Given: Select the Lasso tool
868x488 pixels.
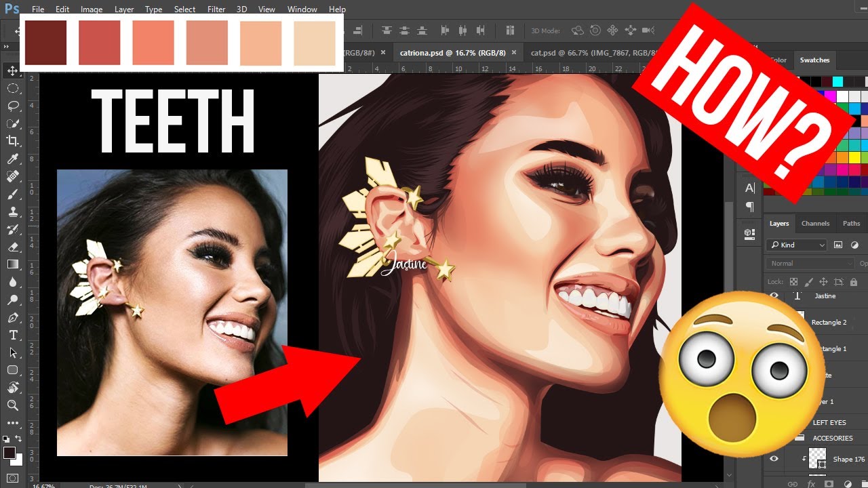Looking at the screenshot, I should pos(12,106).
